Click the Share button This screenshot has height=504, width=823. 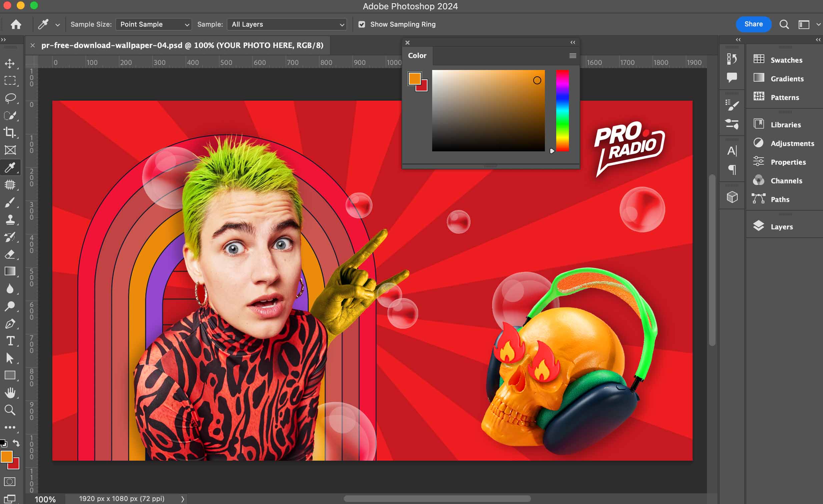pyautogui.click(x=753, y=24)
